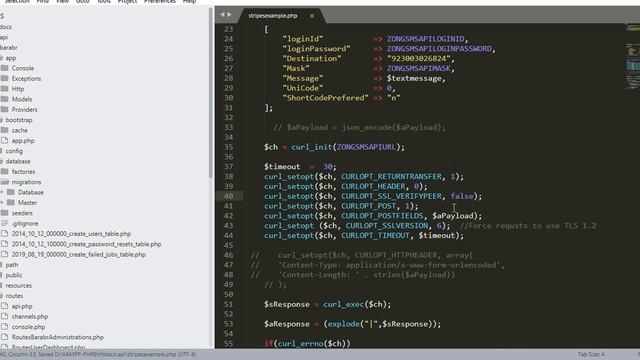Open the public folder in sidebar

pos(14,275)
